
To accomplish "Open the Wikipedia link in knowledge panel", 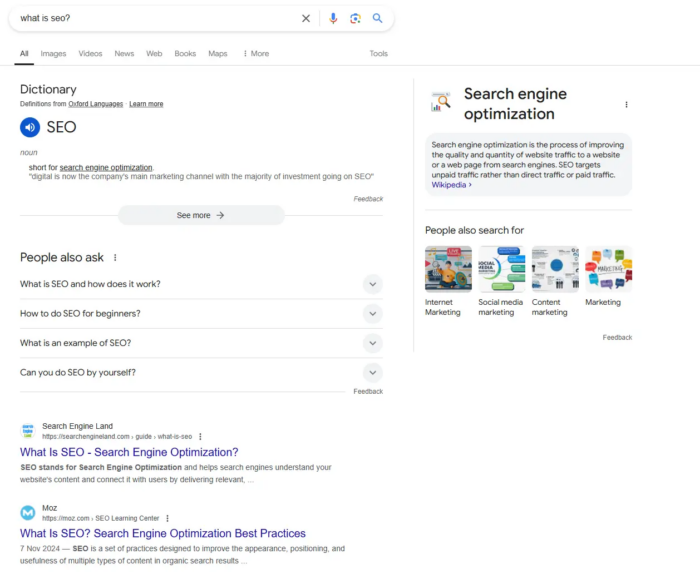I will tap(451, 185).
